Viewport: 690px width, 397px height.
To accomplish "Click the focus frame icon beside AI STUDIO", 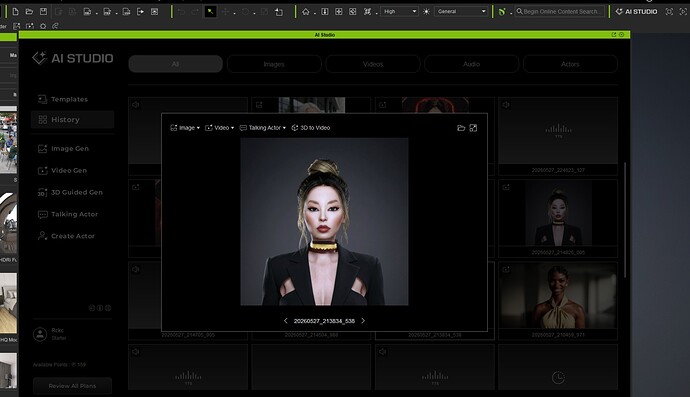I will [669, 12].
